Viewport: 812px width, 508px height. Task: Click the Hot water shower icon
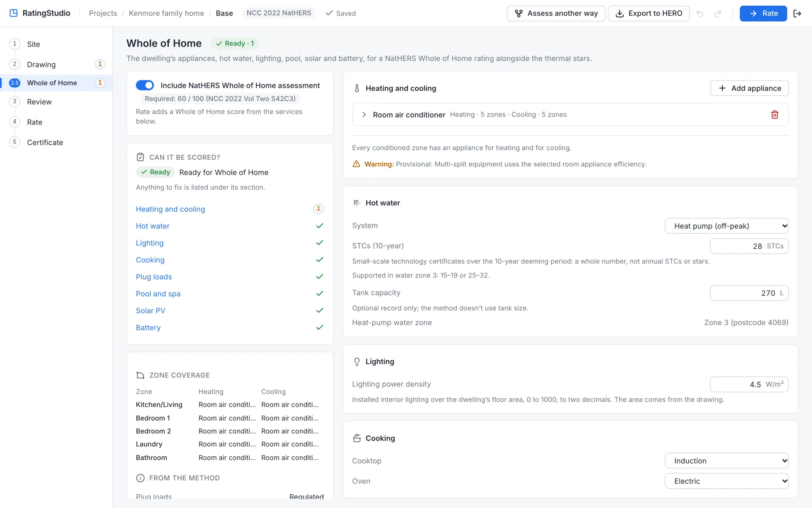[357, 203]
